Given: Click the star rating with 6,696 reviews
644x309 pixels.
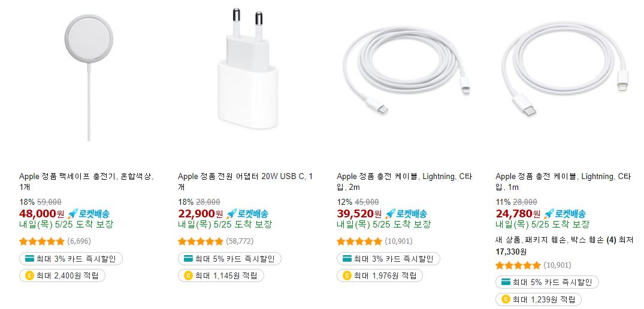Looking at the screenshot, I should click(x=42, y=241).
